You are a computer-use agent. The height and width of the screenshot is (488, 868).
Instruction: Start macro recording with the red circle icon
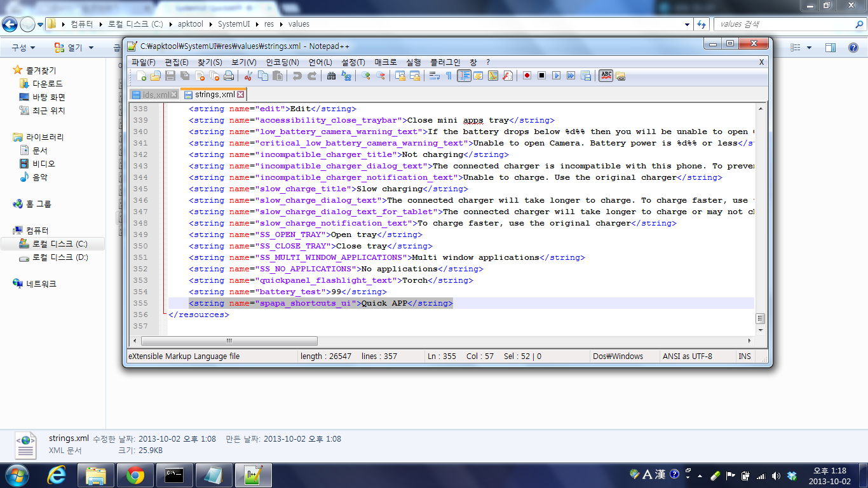(x=527, y=76)
